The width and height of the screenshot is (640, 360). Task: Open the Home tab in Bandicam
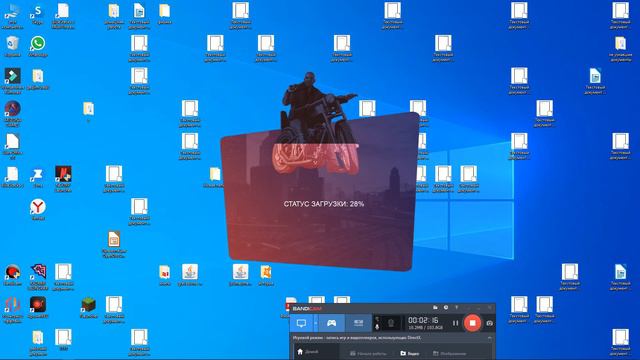(308, 352)
